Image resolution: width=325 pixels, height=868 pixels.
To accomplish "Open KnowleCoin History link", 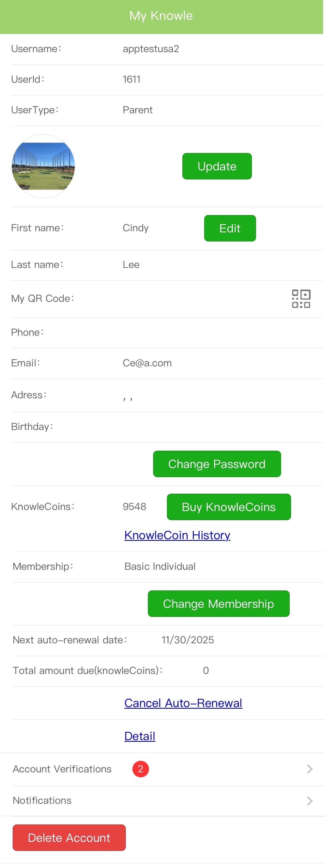I will click(177, 535).
